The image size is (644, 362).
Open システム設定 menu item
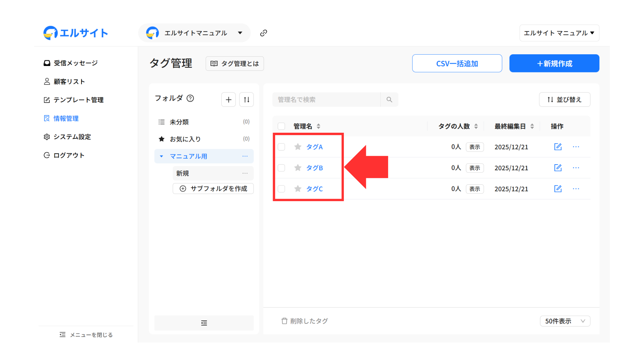(72, 137)
